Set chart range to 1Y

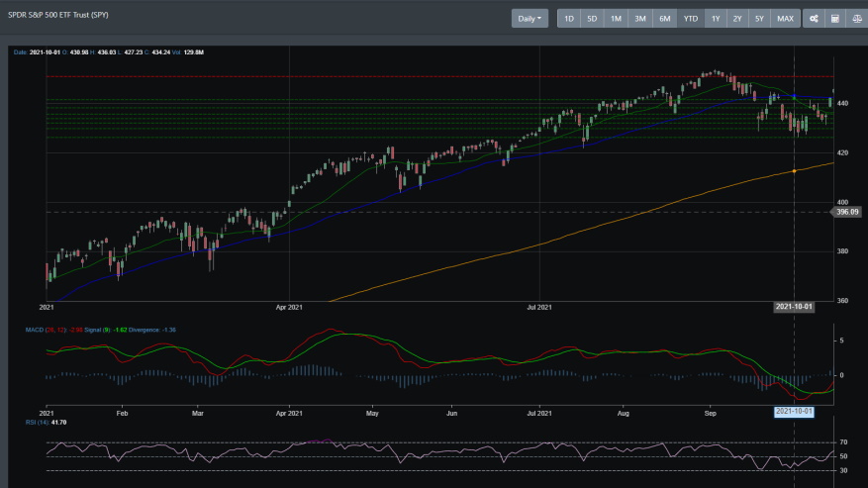(716, 18)
